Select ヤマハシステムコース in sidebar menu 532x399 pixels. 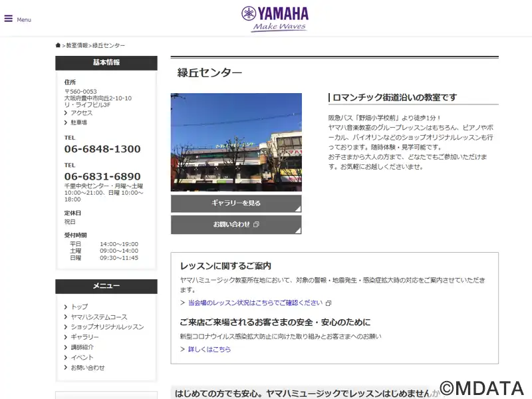99,317
